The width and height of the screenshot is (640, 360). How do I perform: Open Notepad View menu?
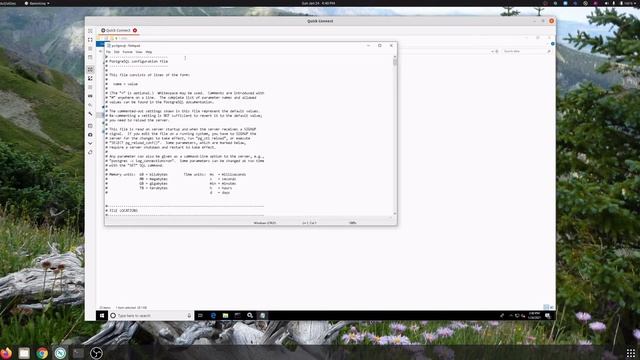point(139,52)
